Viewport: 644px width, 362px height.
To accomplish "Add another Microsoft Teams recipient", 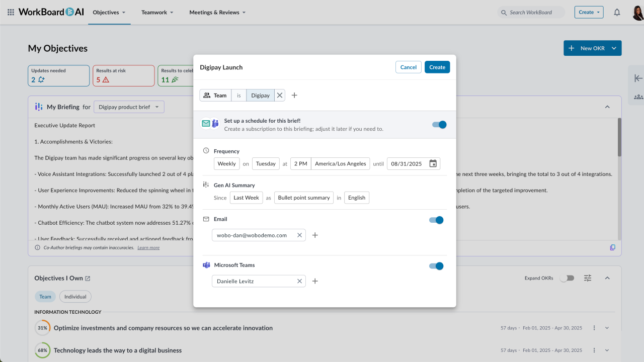I will click(x=315, y=281).
